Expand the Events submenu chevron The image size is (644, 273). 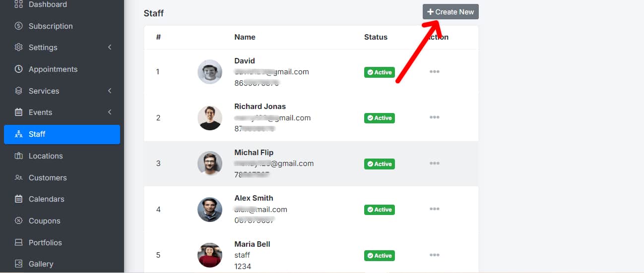[110, 112]
